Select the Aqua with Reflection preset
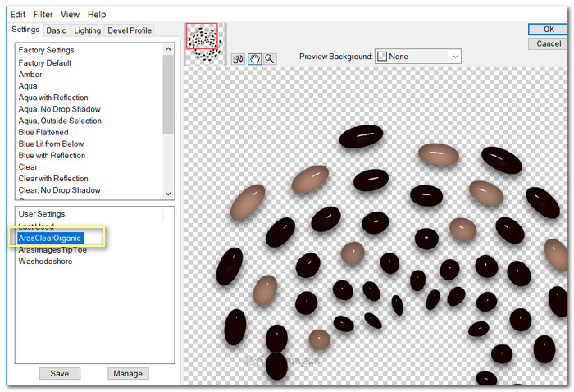Screen dimensions: 574x392 (53, 98)
